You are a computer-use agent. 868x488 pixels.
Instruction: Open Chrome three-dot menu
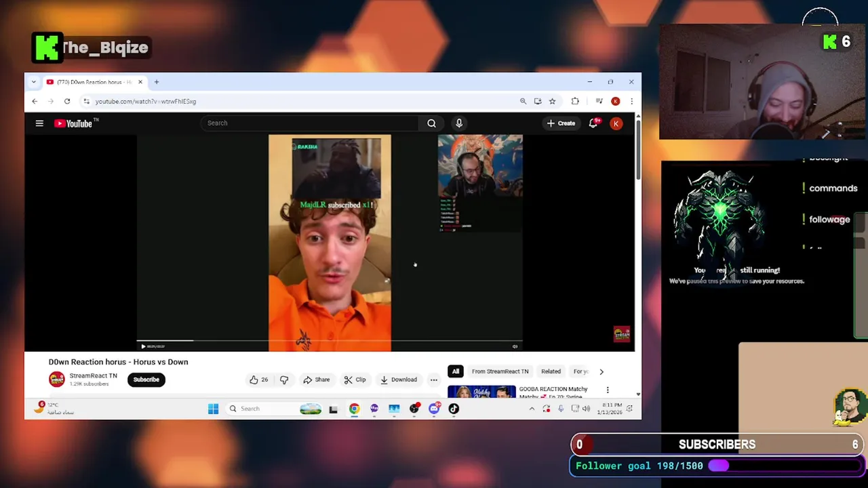(631, 101)
